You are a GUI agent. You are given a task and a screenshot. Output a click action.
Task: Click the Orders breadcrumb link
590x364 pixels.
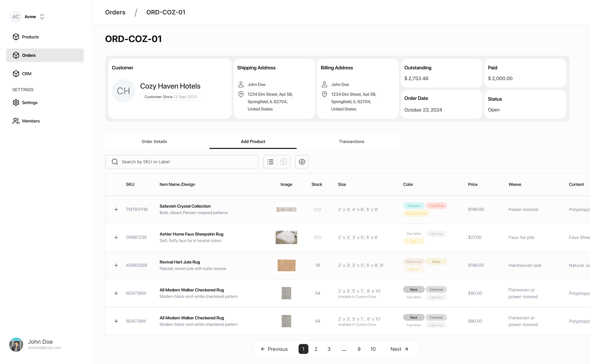[x=115, y=12]
